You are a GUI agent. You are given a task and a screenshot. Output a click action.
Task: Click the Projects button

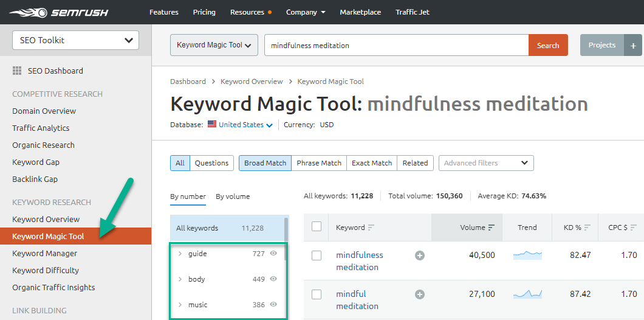pyautogui.click(x=602, y=45)
